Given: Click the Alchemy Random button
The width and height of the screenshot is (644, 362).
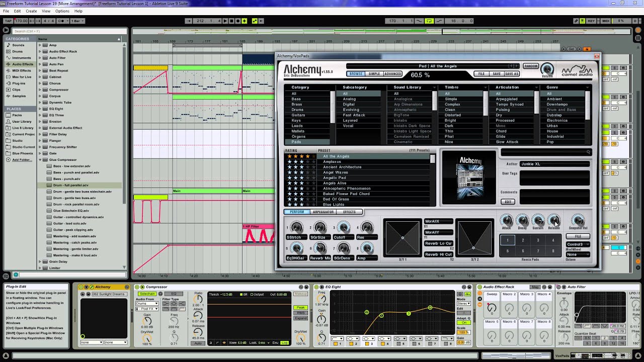Looking at the screenshot, I should pyautogui.click(x=531, y=66).
